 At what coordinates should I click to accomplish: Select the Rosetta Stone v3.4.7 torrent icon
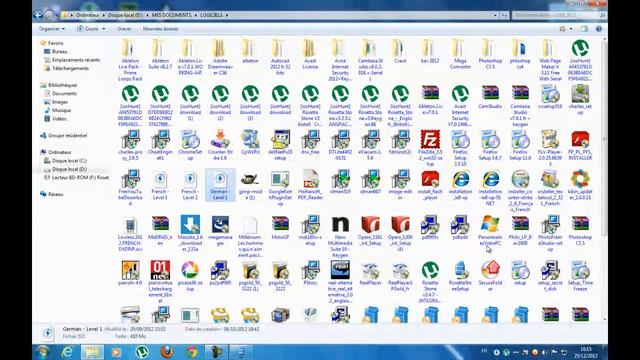tap(430, 270)
